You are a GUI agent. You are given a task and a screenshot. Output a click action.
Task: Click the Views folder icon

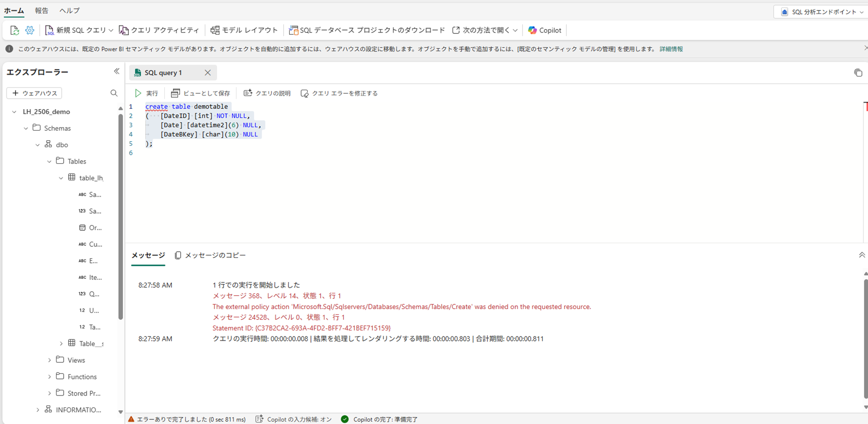60,360
